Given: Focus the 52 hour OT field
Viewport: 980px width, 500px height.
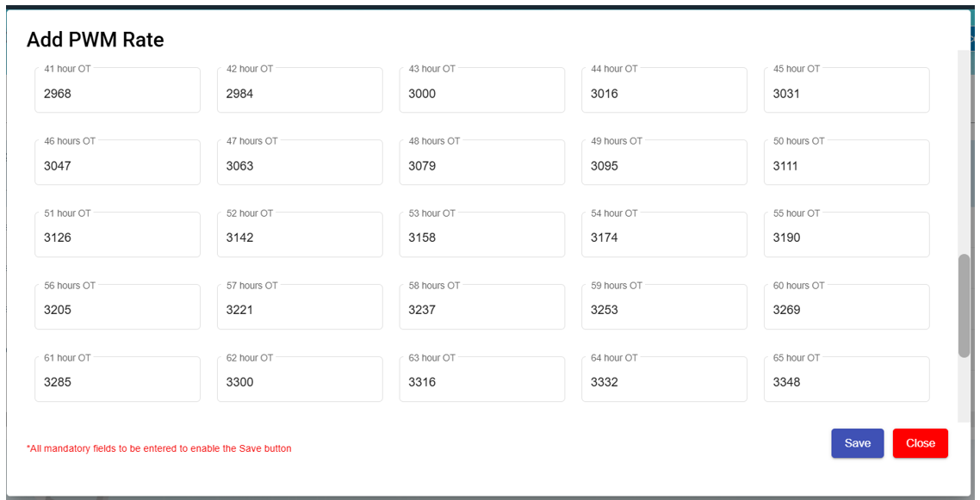Looking at the screenshot, I should pos(299,238).
